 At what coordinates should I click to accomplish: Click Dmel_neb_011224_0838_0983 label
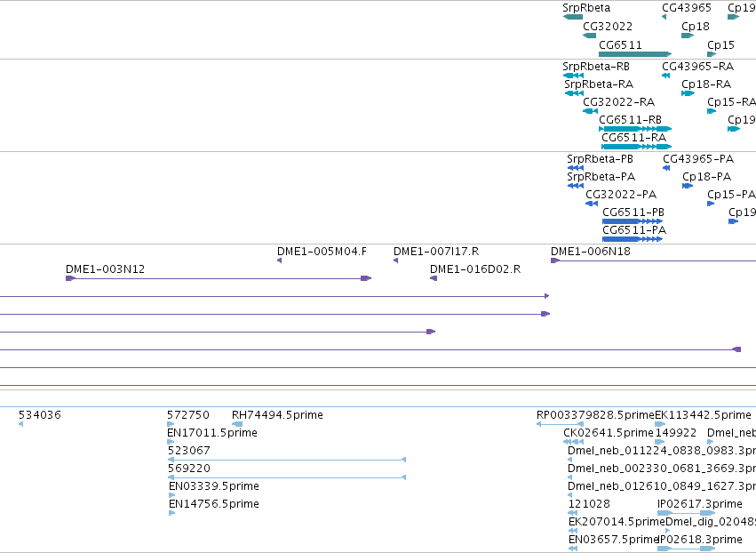pos(662,451)
